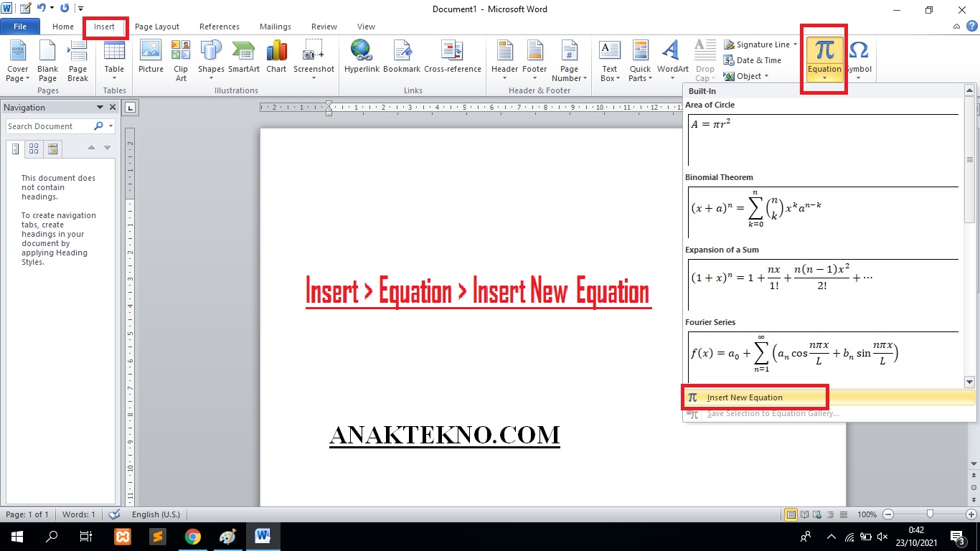Insert a Text Box
The height and width of the screenshot is (551, 980).
pyautogui.click(x=609, y=61)
